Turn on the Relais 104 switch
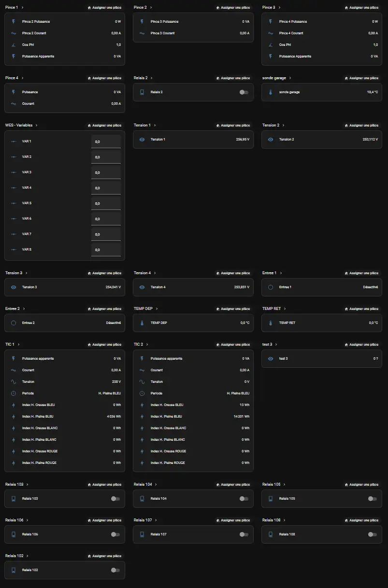The image size is (388, 588). tap(244, 499)
